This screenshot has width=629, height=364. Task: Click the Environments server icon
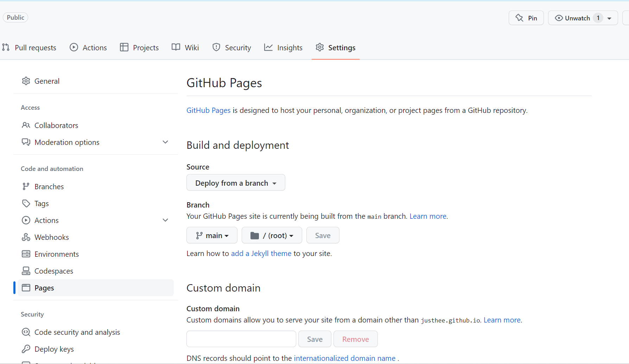(26, 254)
